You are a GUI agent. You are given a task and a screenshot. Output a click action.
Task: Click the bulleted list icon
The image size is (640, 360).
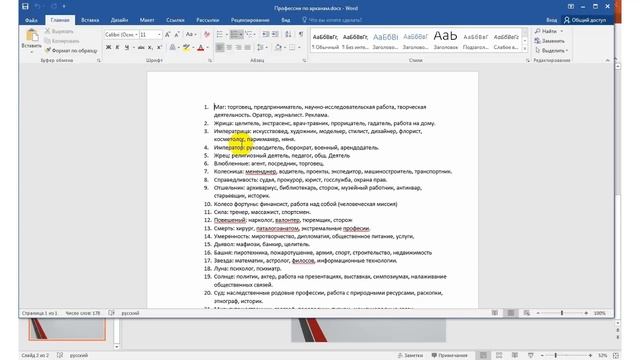221,35
